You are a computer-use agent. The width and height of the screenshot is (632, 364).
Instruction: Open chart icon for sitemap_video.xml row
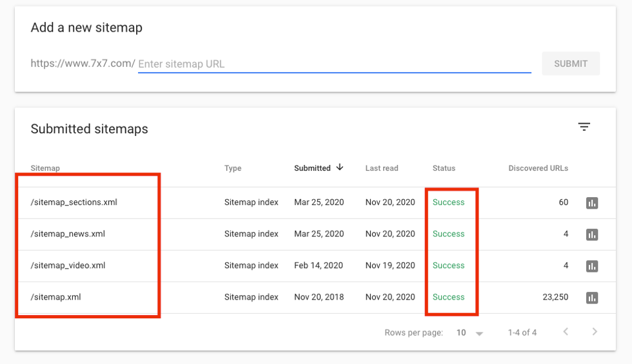click(x=591, y=266)
